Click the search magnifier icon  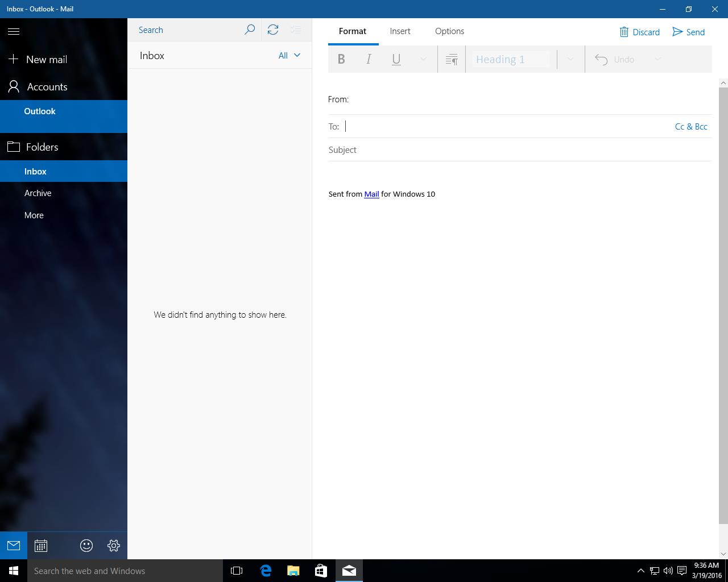(x=250, y=30)
